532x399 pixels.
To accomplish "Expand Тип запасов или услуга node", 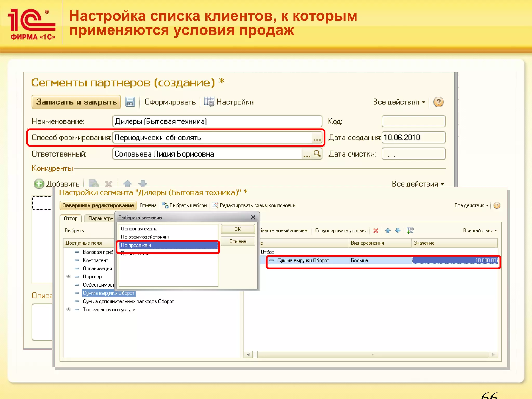I will (x=69, y=309).
